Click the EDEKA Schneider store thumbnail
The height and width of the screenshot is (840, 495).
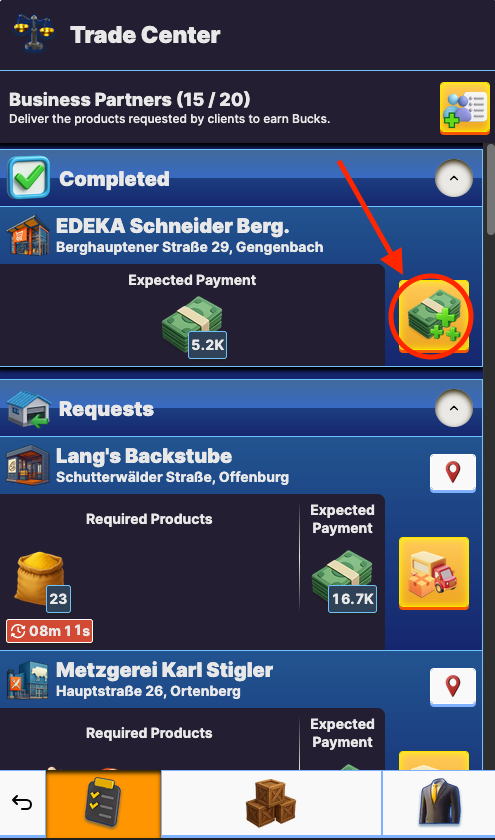point(27,235)
